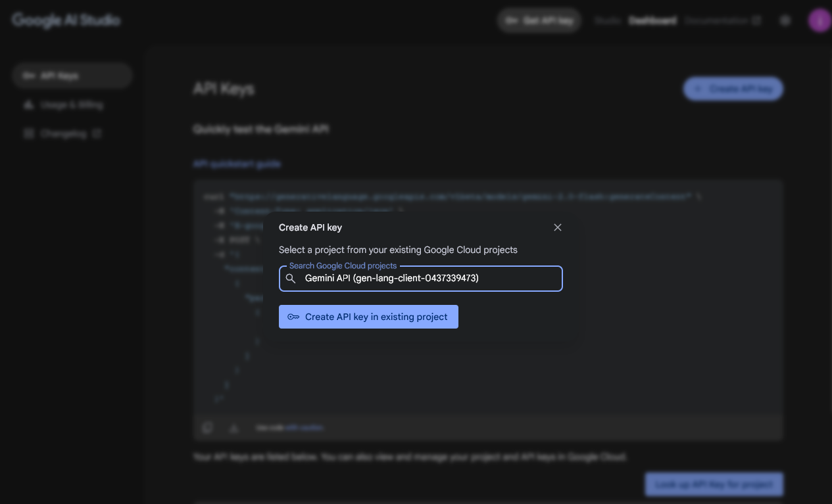Open the profile avatar menu
Image resolution: width=832 pixels, height=504 pixels.
click(x=819, y=20)
